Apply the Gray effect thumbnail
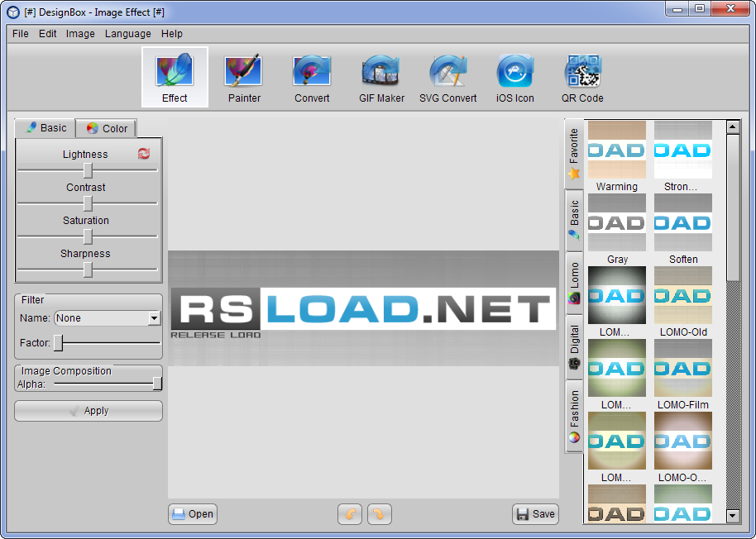The image size is (756, 539). click(x=617, y=222)
